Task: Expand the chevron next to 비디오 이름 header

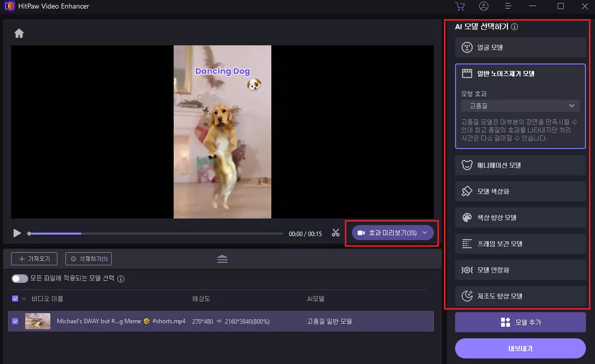Action: click(24, 299)
